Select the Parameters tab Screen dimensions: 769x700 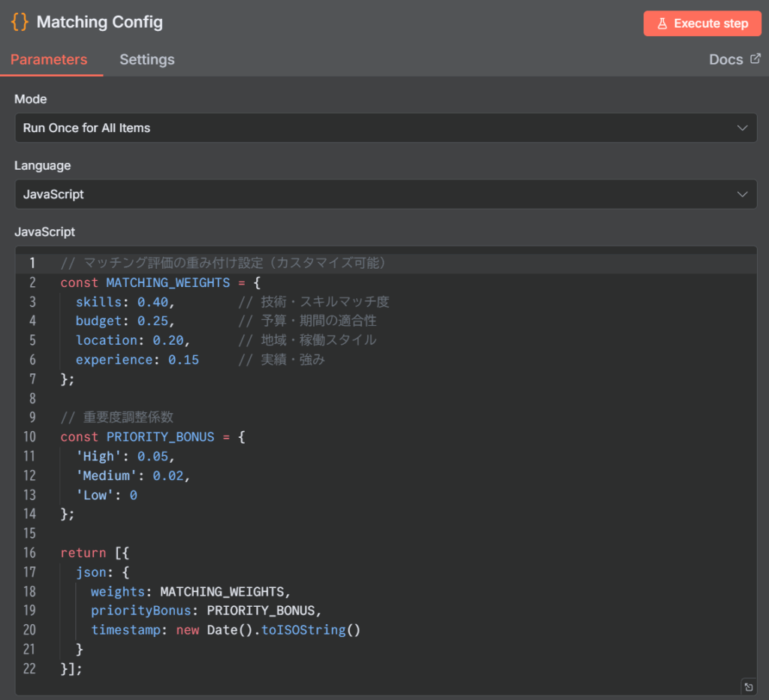(x=49, y=59)
